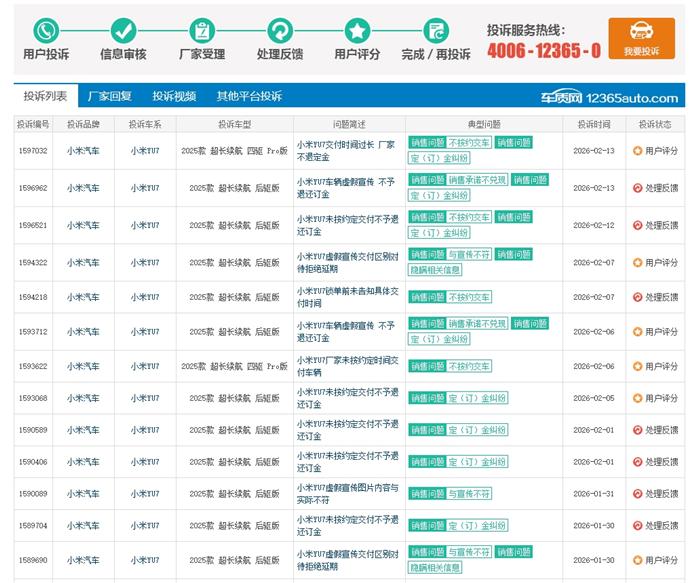Click the 信息审核 checkmark icon
The image size is (700, 583).
pyautogui.click(x=123, y=30)
